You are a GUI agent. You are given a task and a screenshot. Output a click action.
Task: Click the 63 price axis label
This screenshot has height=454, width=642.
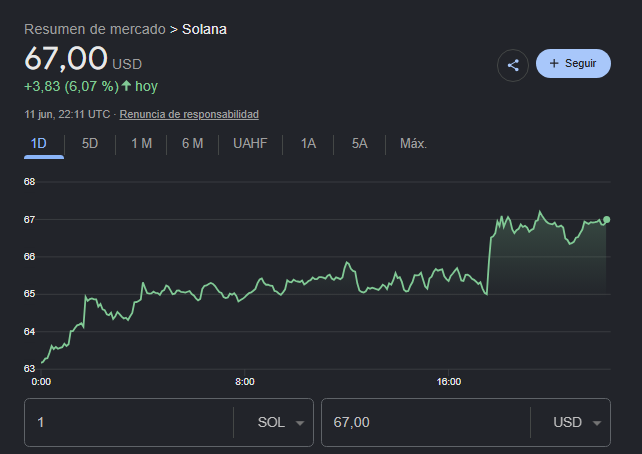tap(29, 369)
